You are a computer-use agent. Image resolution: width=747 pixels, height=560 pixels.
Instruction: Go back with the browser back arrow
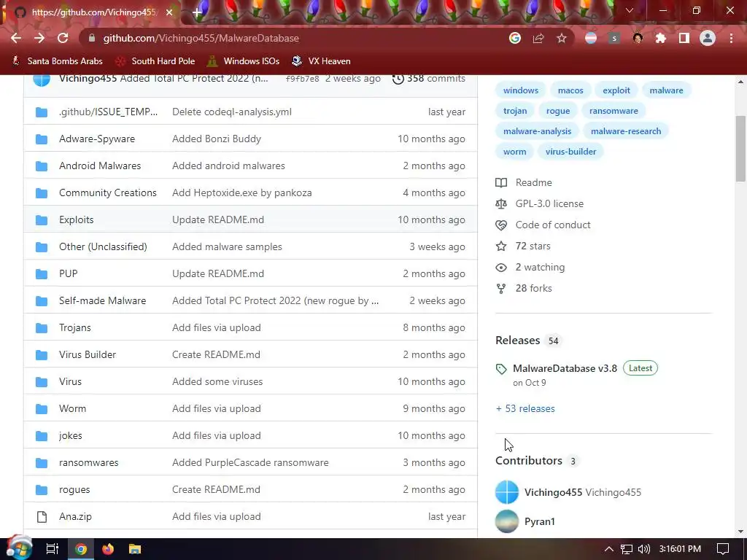tap(16, 38)
